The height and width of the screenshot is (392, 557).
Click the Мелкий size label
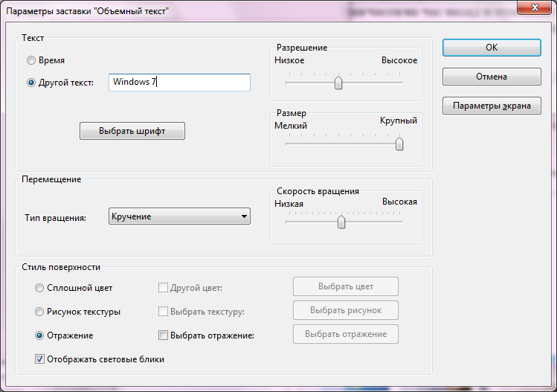pyautogui.click(x=291, y=126)
